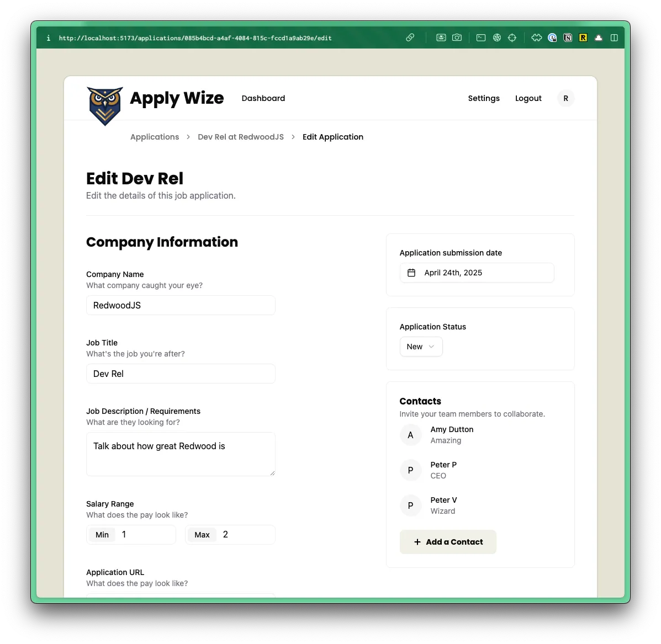Toggle the split view sidebar icon

tap(614, 38)
